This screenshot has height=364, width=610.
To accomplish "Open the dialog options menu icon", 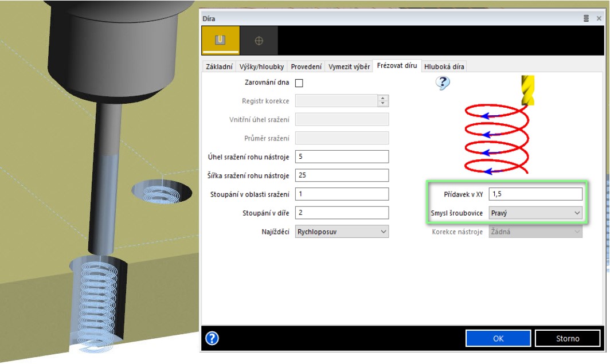I will click(586, 18).
